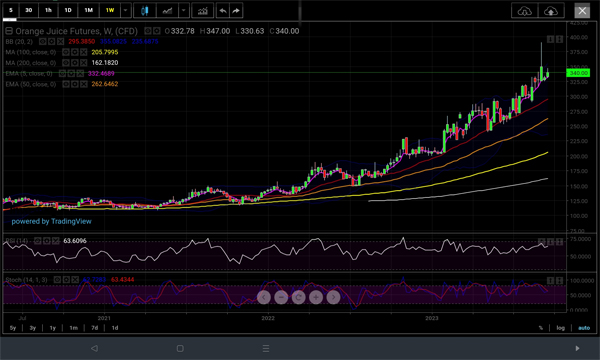Open the compare/line chart tool

[167, 11]
